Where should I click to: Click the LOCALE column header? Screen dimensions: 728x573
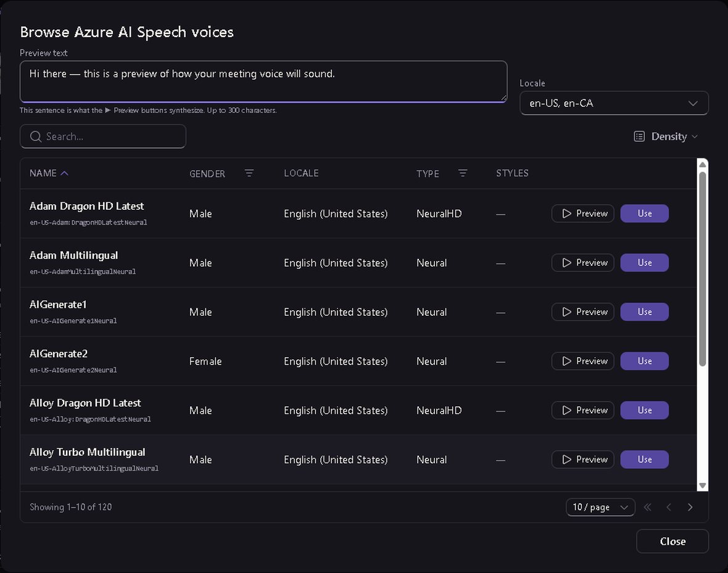pyautogui.click(x=301, y=173)
